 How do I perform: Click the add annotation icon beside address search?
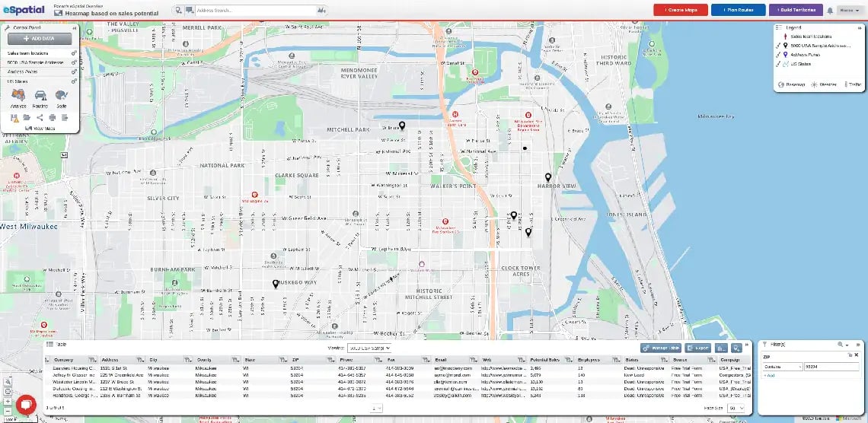coord(190,11)
